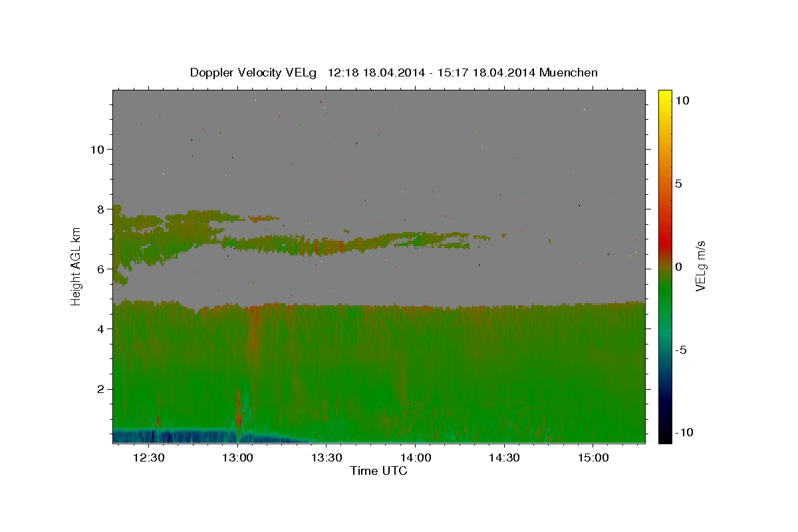Click the colorbar value 10 at top
The width and height of the screenshot is (798, 532).
point(682,100)
